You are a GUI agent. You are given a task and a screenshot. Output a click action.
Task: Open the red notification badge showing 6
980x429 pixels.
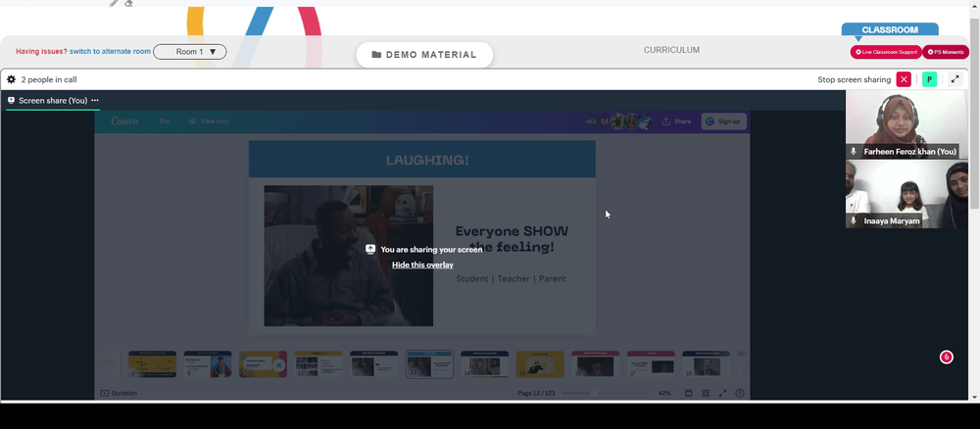click(x=947, y=357)
